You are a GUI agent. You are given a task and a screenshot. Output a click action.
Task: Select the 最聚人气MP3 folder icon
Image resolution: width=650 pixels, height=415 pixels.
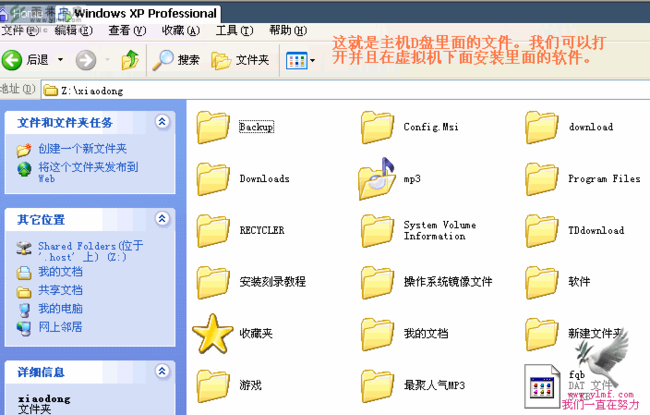[377, 386]
